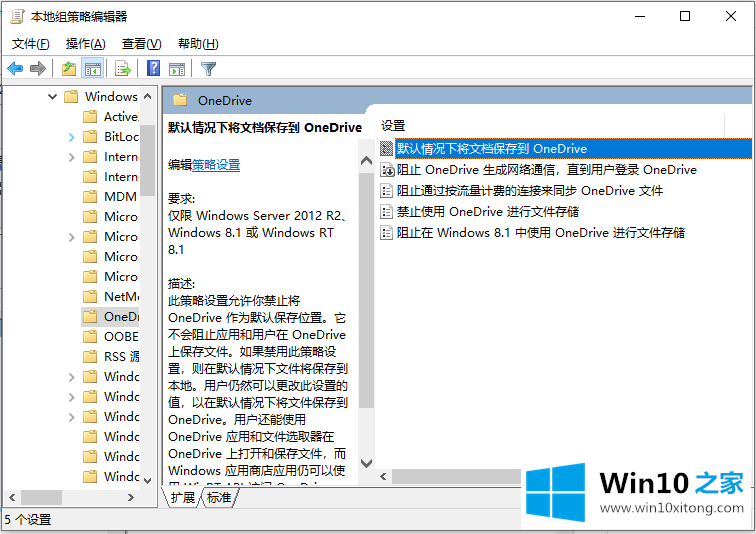Viewport: 756px width, 534px height.
Task: Expand the Micro node below MDM's neighbor with arrow
Action: point(71,237)
